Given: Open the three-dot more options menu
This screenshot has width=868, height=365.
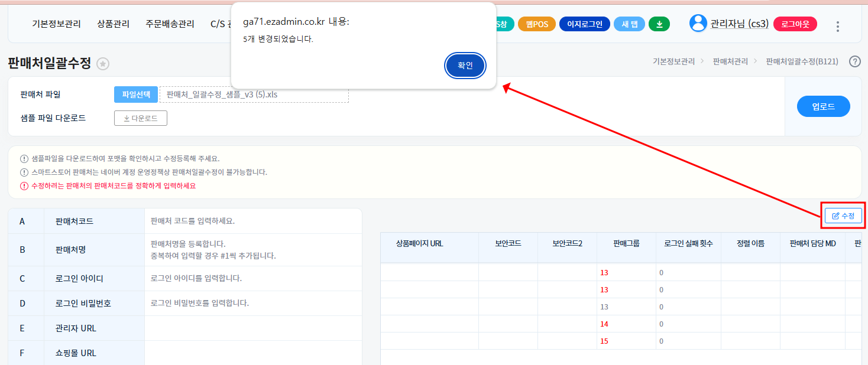Looking at the screenshot, I should [837, 26].
